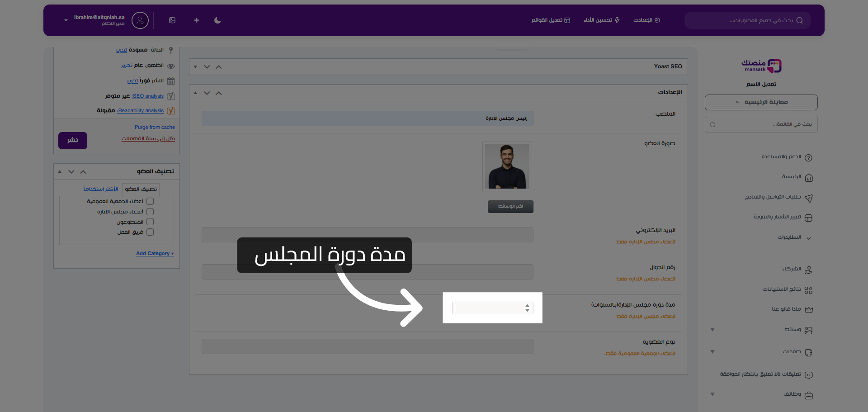The image size is (868, 412).
Task: Click the Add Category link
Action: pos(155,253)
